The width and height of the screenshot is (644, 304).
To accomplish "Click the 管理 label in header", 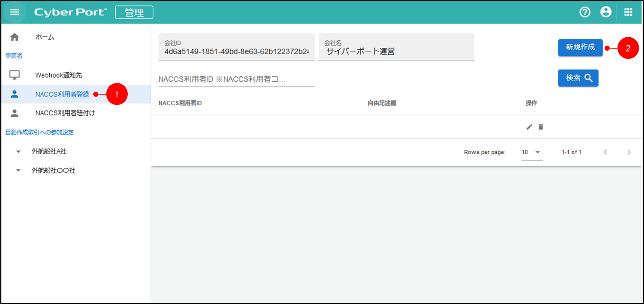I will coord(134,12).
